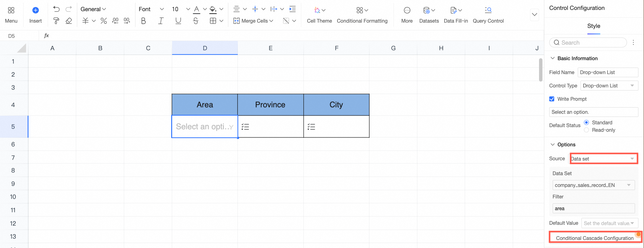
Task: Open list control in Province cell E5
Action: pyautogui.click(x=245, y=126)
